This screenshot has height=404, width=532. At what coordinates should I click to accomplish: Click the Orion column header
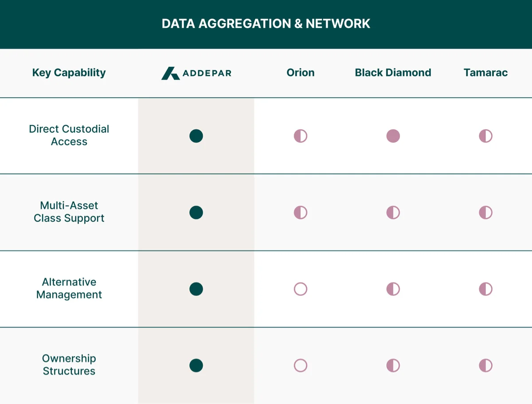point(301,73)
